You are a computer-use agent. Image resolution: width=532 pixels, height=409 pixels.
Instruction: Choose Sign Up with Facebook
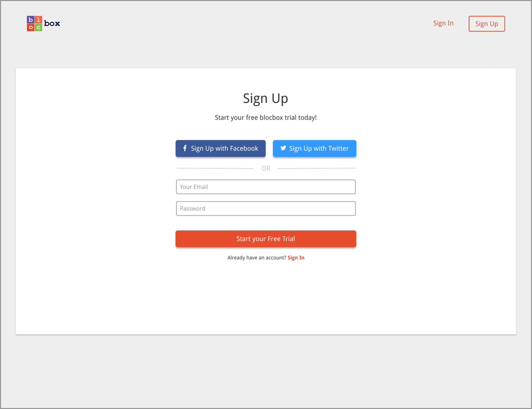(x=220, y=148)
